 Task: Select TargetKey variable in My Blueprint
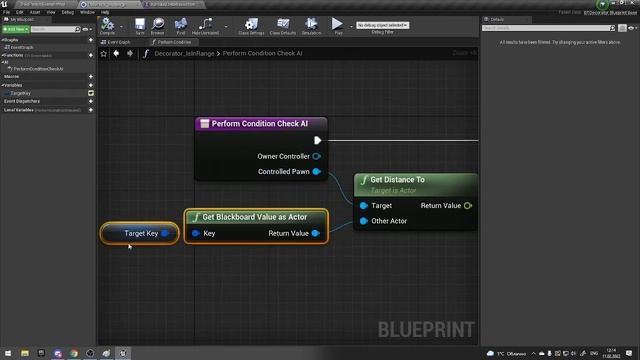(x=20, y=93)
